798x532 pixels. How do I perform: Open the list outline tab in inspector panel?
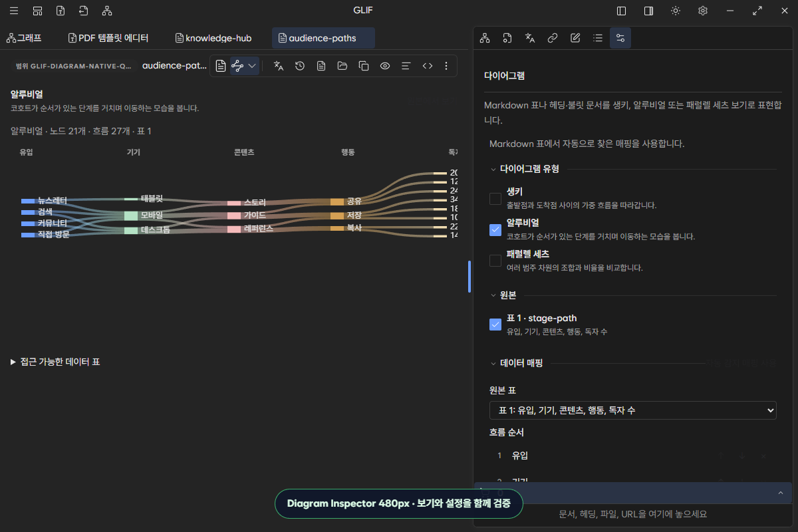[598, 38]
